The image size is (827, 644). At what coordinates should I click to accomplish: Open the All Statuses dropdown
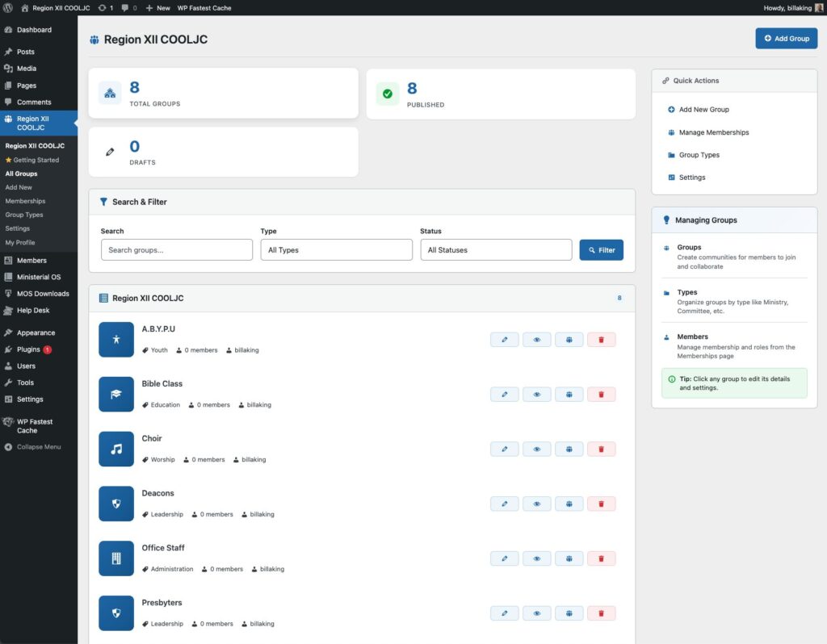coord(496,250)
